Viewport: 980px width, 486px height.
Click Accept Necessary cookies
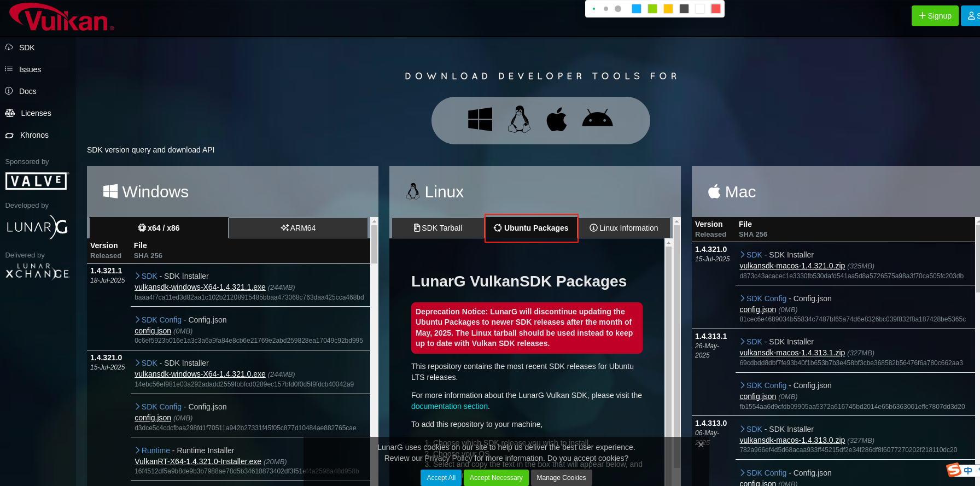coord(496,478)
